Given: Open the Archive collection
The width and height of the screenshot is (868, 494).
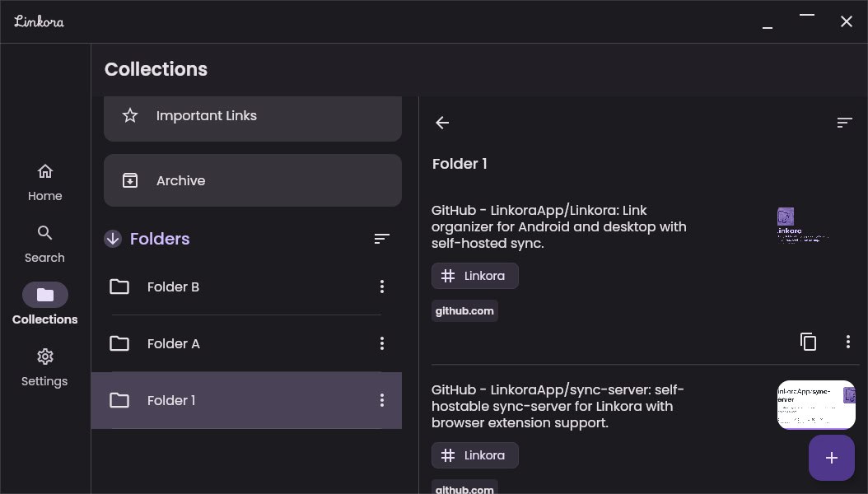Looking at the screenshot, I should (252, 180).
